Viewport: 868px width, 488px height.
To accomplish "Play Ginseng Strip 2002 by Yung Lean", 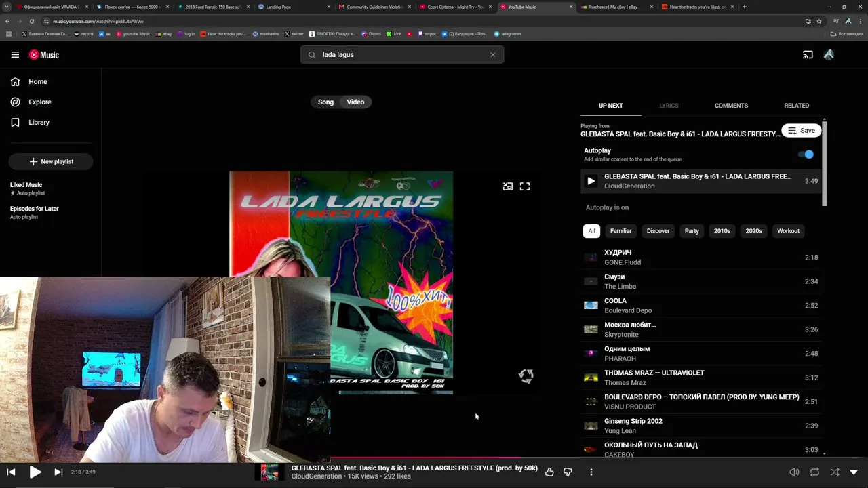I will [x=701, y=426].
